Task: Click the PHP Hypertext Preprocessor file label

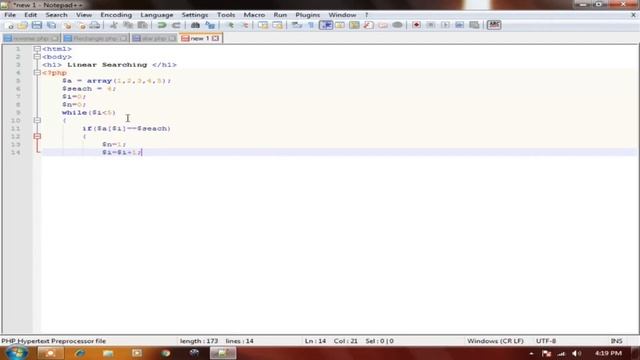Action: (x=53, y=341)
